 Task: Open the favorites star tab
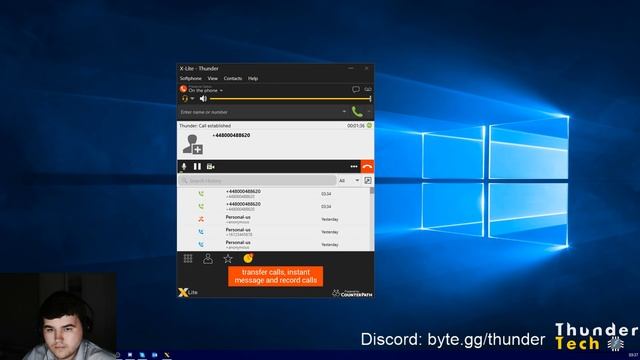click(x=228, y=258)
